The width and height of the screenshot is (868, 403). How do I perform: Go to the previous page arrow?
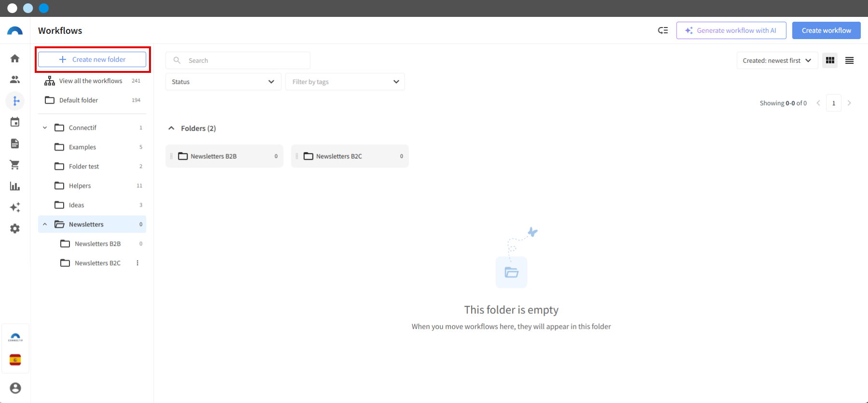[x=818, y=103]
